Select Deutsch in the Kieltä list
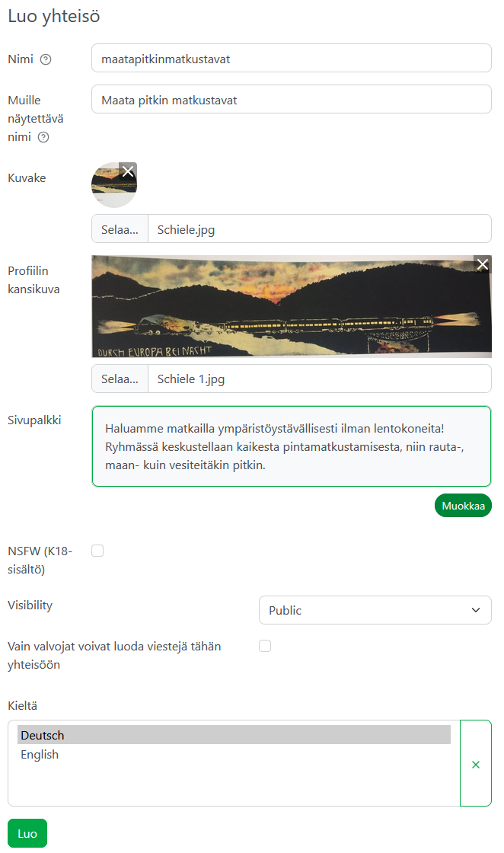The width and height of the screenshot is (504, 853). pos(234,735)
